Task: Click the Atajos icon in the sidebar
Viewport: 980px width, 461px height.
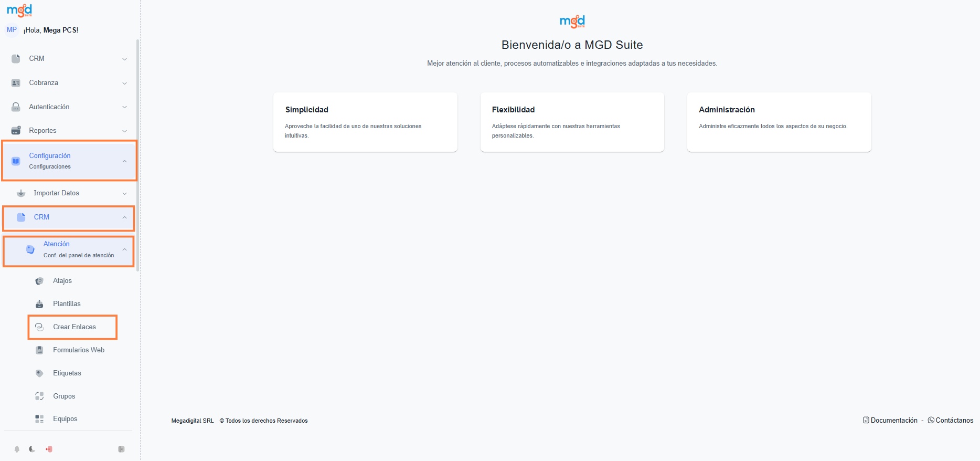Action: (x=39, y=281)
